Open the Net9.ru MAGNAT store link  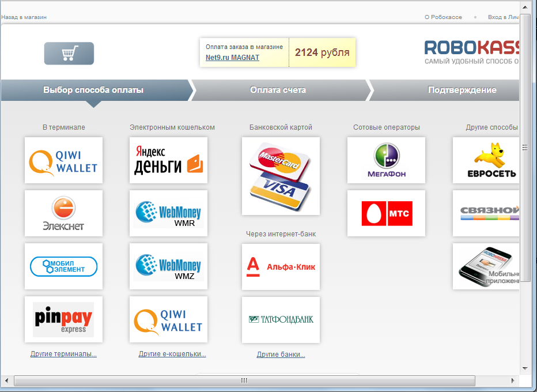pyautogui.click(x=232, y=58)
